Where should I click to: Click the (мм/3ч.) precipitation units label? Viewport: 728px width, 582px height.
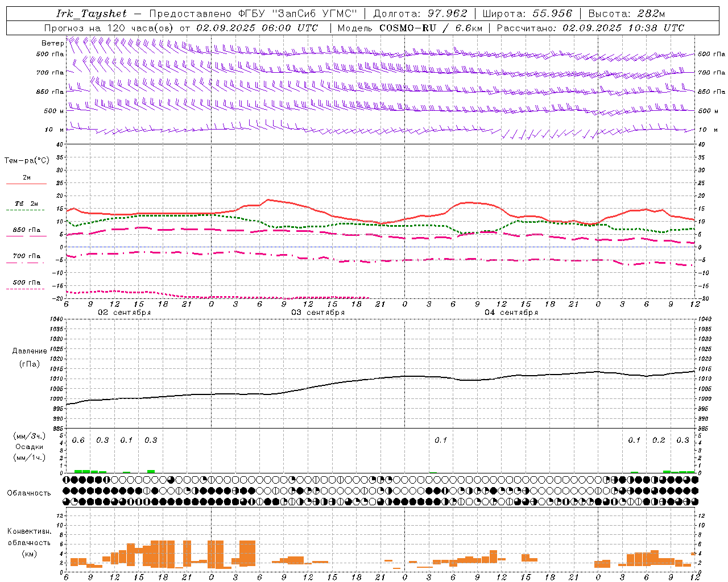[x=30, y=436]
